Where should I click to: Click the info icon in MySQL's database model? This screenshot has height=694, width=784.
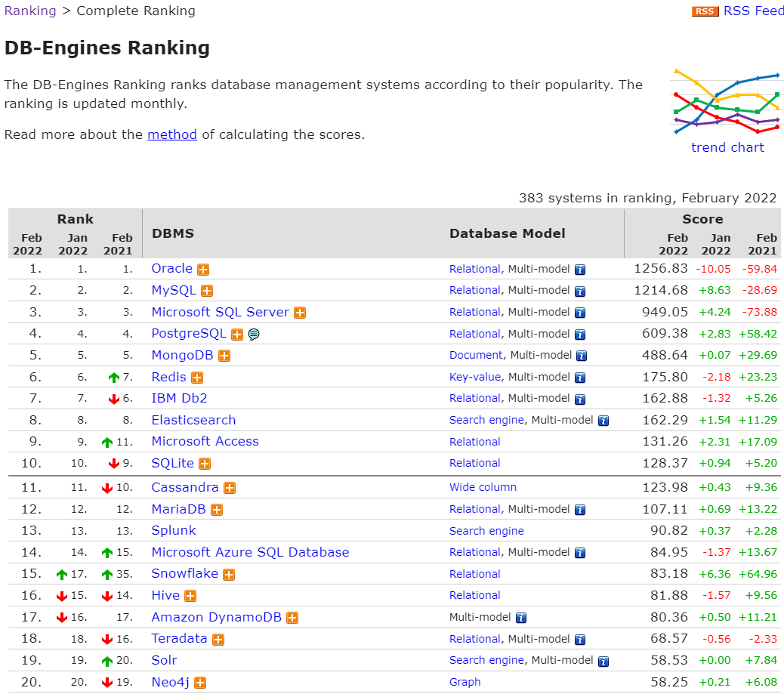click(580, 291)
